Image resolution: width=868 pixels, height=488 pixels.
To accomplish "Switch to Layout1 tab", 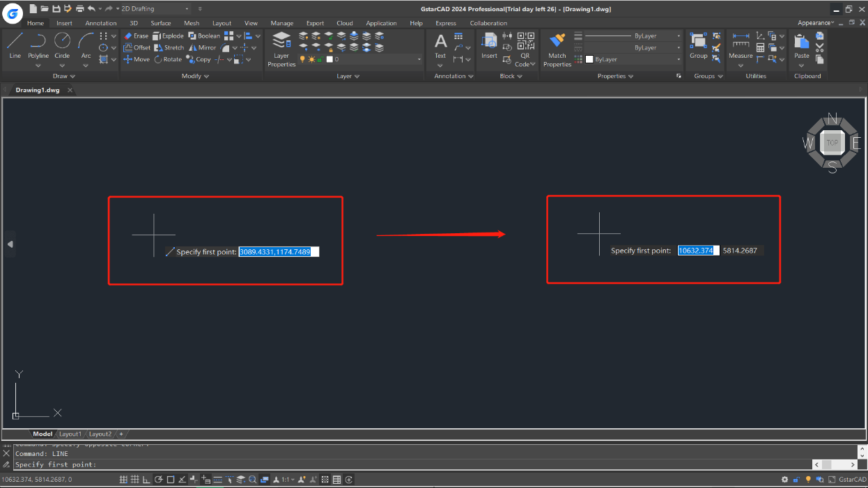I will [70, 434].
